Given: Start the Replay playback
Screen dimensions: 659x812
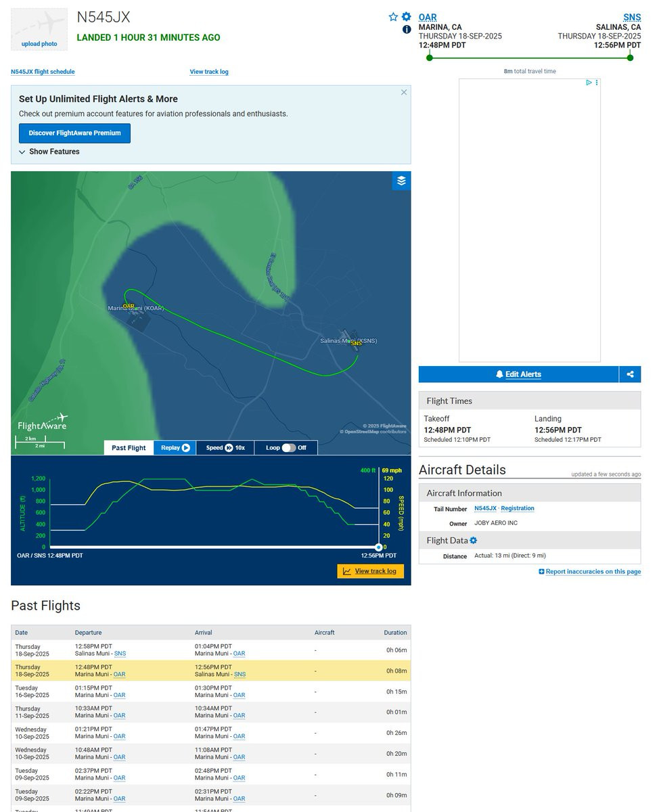Looking at the screenshot, I should pos(175,448).
